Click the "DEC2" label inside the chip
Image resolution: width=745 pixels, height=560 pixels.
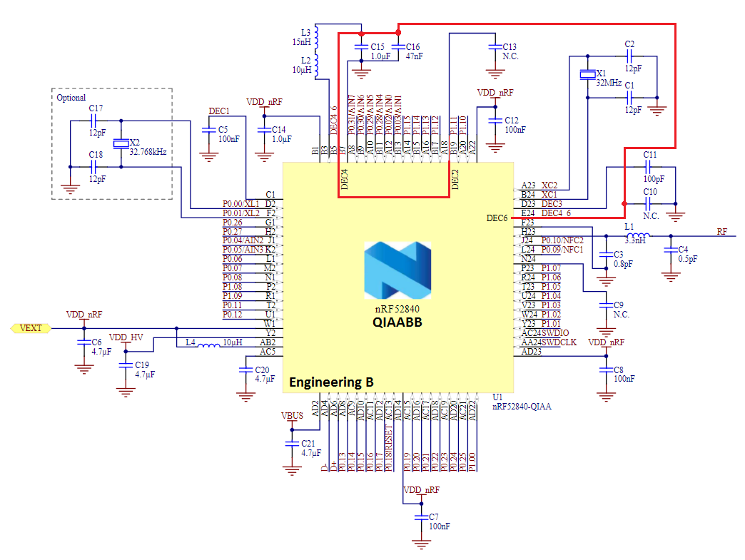(x=455, y=180)
